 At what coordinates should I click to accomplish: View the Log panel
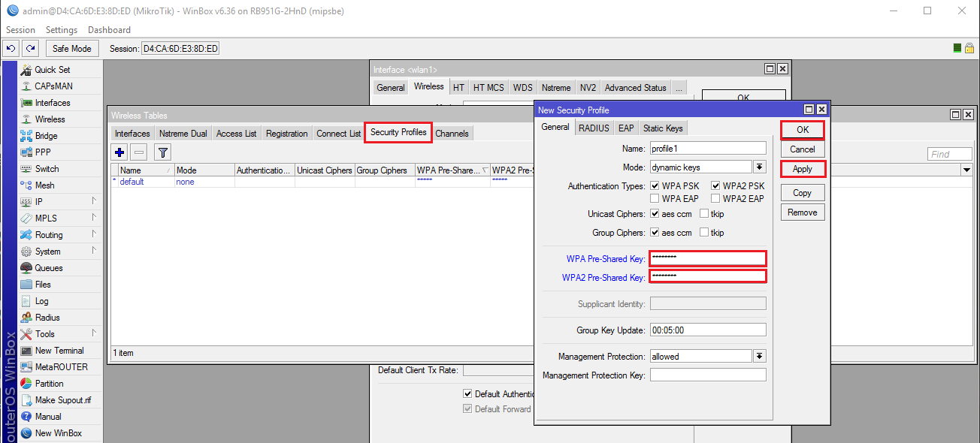[41, 300]
